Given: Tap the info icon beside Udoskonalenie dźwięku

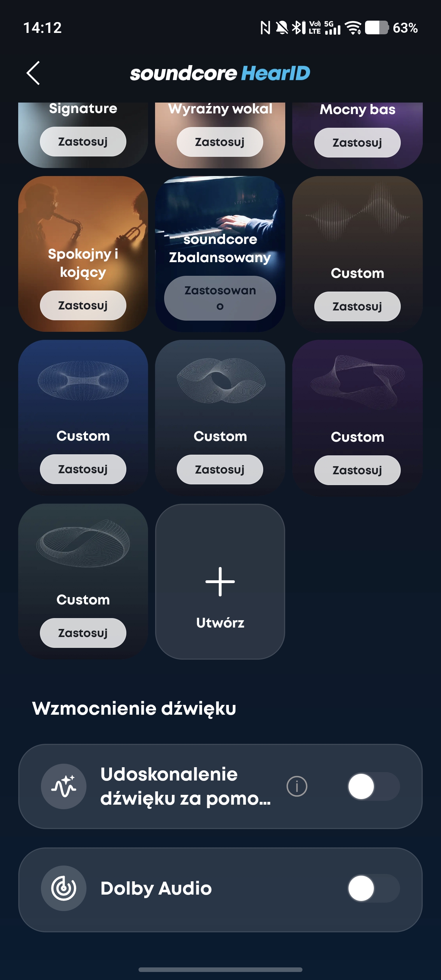Looking at the screenshot, I should pyautogui.click(x=297, y=786).
